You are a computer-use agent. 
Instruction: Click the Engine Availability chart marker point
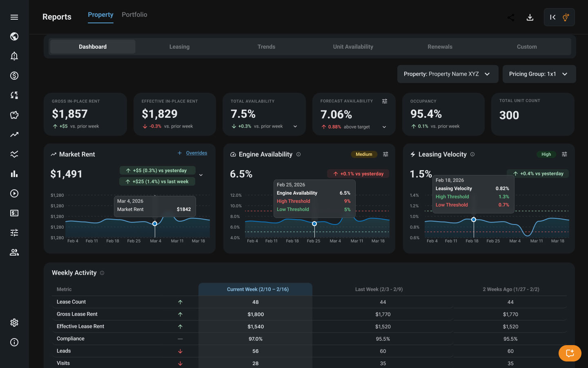tap(314, 224)
